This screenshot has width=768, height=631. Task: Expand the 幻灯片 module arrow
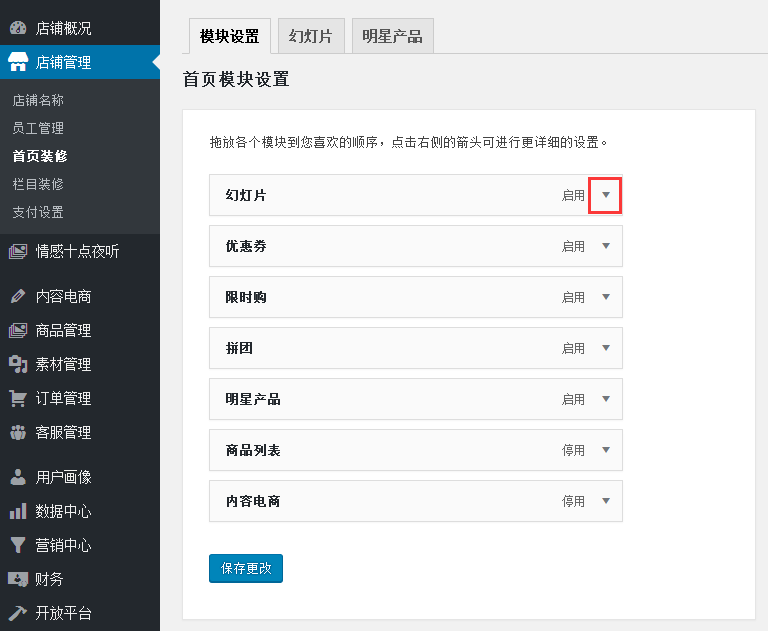click(606, 195)
